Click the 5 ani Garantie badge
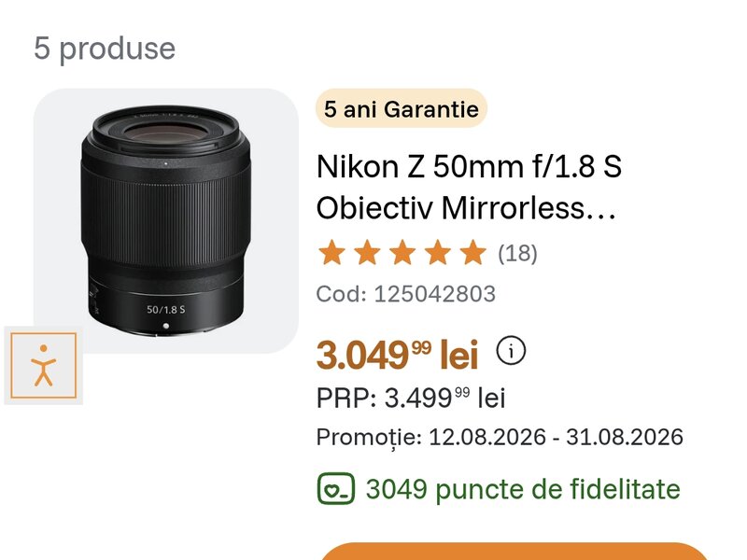 pos(402,108)
